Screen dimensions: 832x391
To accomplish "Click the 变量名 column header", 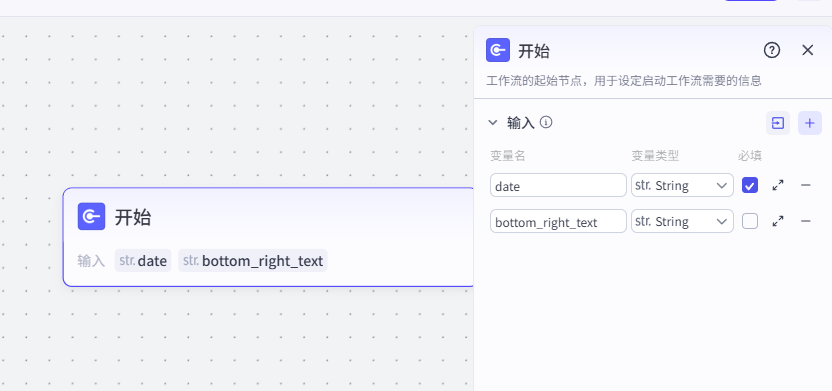I will click(x=508, y=155).
